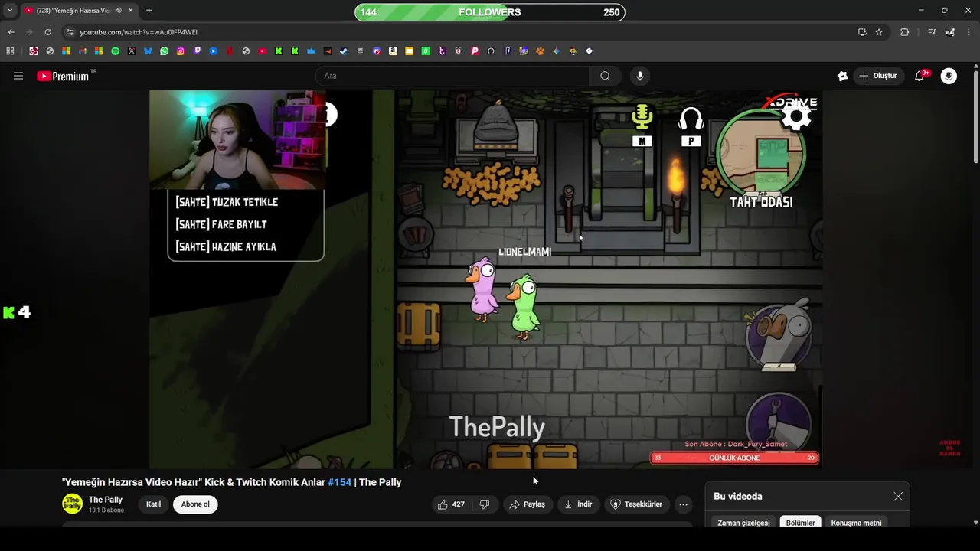The image size is (980, 551).
Task: Close the Bu videoda panel
Action: tap(898, 497)
